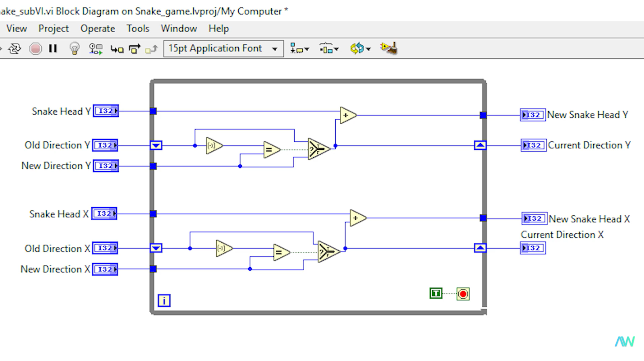644x361 pixels.
Task: Select the New Direction Y I32 terminal
Action: pyautogui.click(x=106, y=166)
